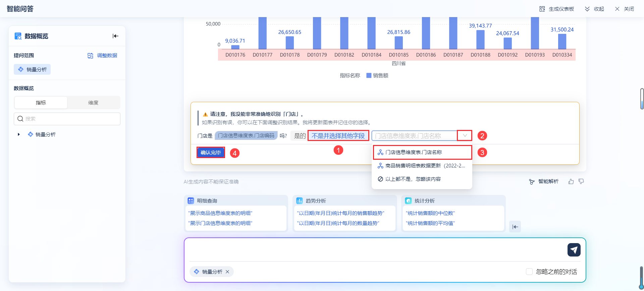Click the thumbs down icon

tap(581, 181)
